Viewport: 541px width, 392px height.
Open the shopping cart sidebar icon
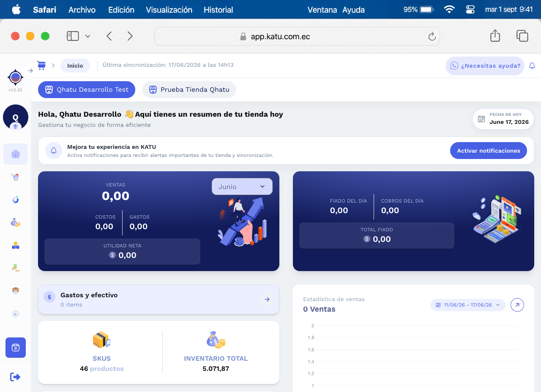(16, 177)
